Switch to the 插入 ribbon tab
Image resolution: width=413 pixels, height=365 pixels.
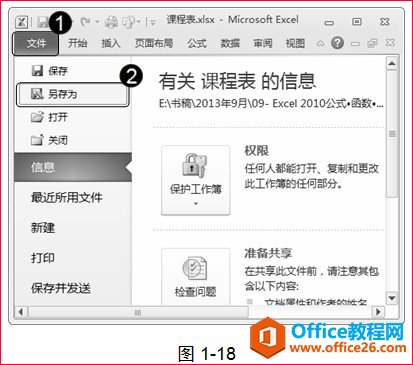pyautogui.click(x=111, y=43)
